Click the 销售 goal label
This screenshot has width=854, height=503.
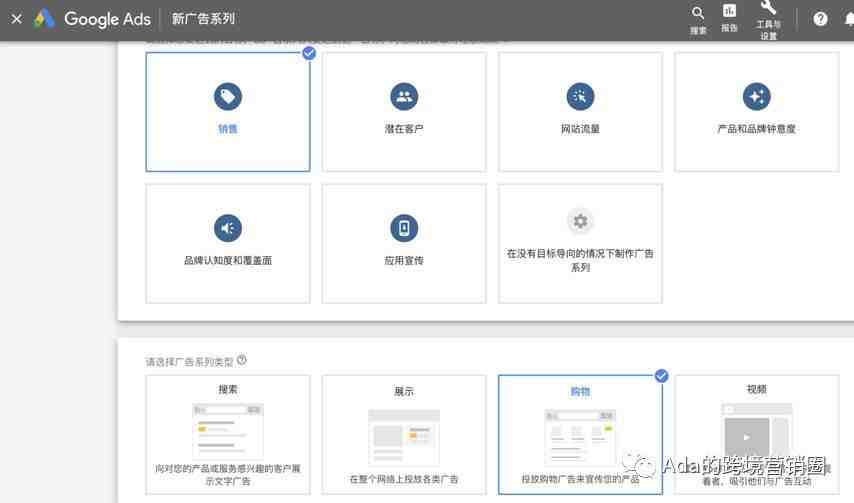point(228,129)
